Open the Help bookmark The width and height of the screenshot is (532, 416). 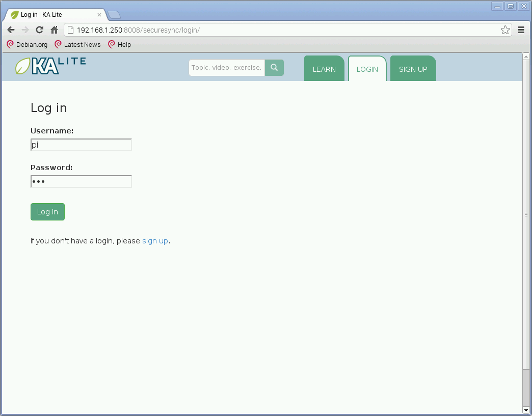coord(120,45)
